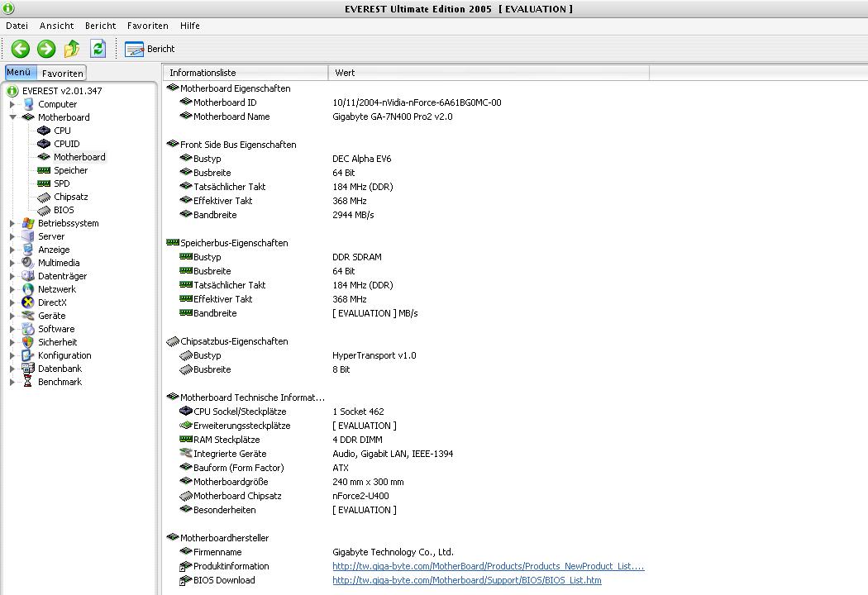The width and height of the screenshot is (868, 595).
Task: Select the BIOS chip icon in tree
Action: coord(44,211)
